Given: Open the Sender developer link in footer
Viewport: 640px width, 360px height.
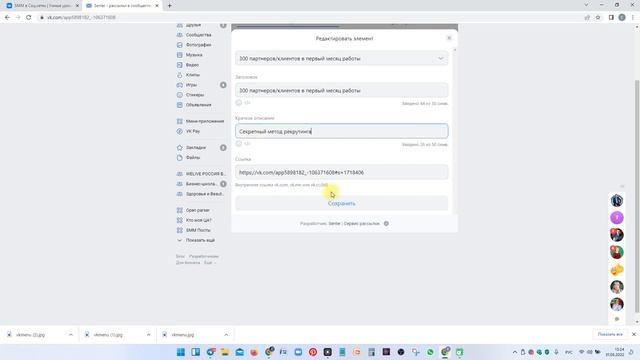Looking at the screenshot, I should pos(334,224).
